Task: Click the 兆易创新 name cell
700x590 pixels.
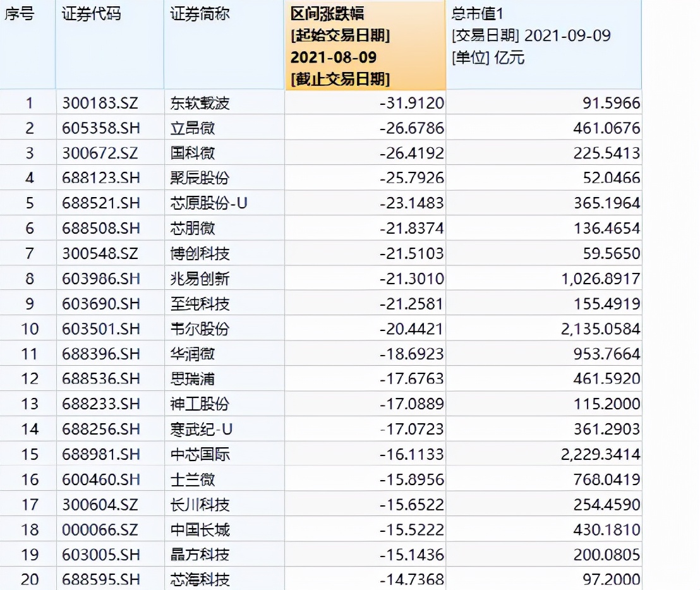Action: [200, 279]
